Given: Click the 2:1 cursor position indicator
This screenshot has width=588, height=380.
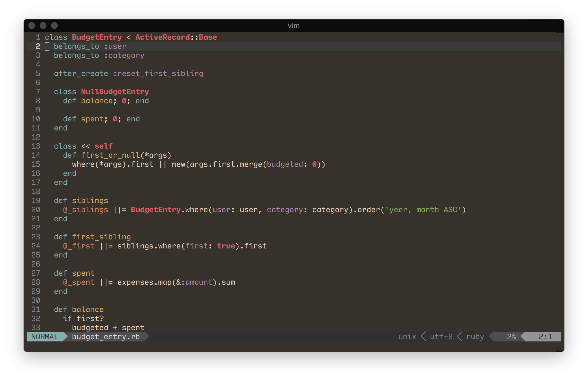Looking at the screenshot, I should (x=546, y=337).
